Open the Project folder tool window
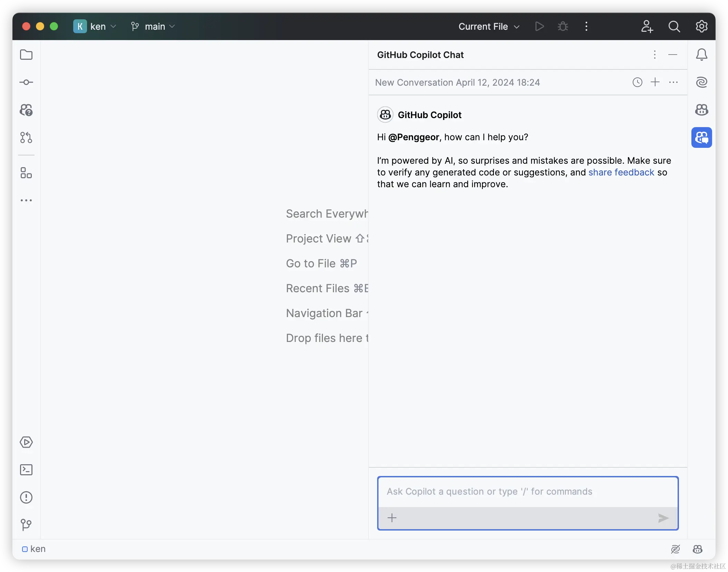Image resolution: width=728 pixels, height=572 pixels. [x=26, y=55]
